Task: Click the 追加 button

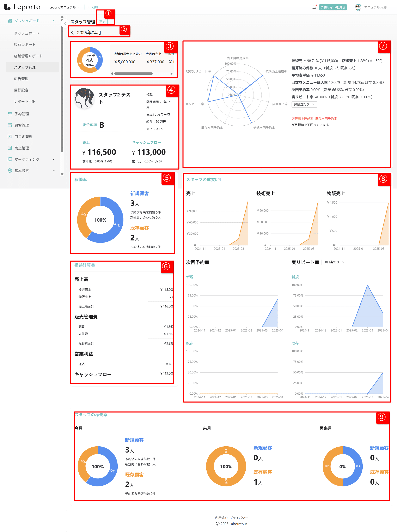Action: pyautogui.click(x=92, y=7)
